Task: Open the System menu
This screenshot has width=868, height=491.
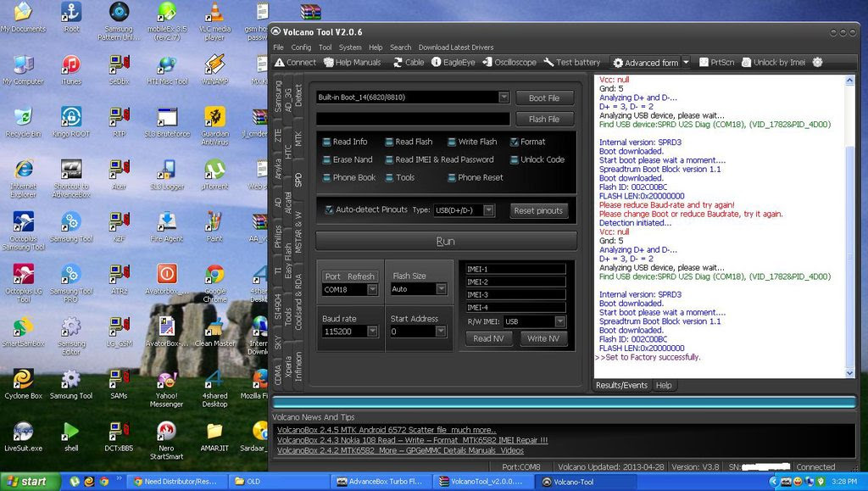Action: point(350,47)
